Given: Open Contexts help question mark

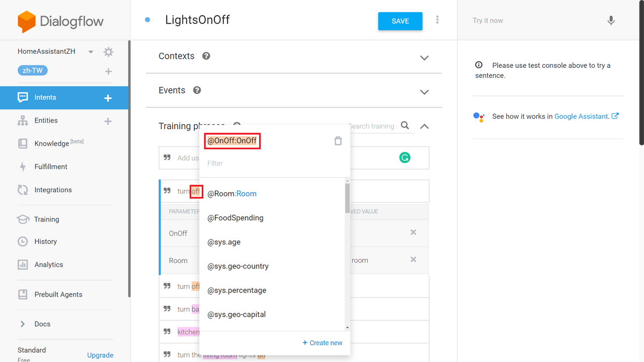Looking at the screenshot, I should point(206,56).
